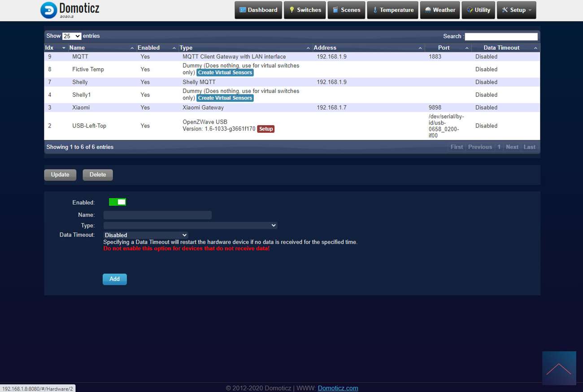The width and height of the screenshot is (583, 392).
Task: Click the Temperature thermometer icon
Action: point(375,10)
